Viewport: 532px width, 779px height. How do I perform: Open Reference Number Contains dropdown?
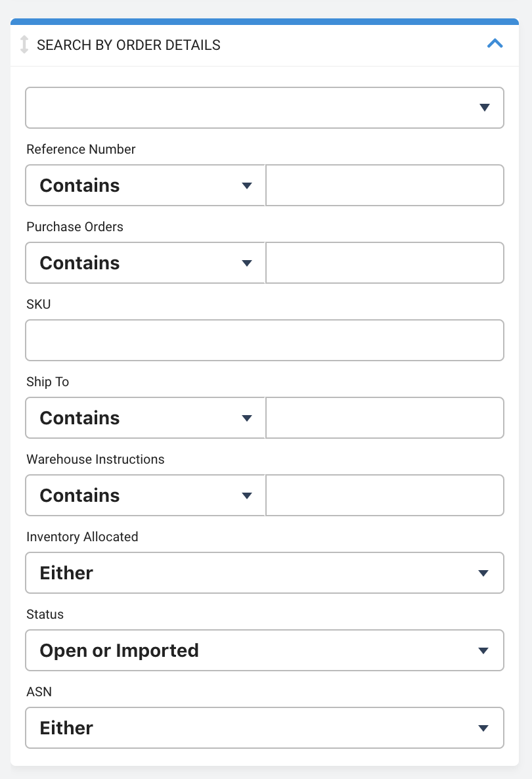(146, 185)
